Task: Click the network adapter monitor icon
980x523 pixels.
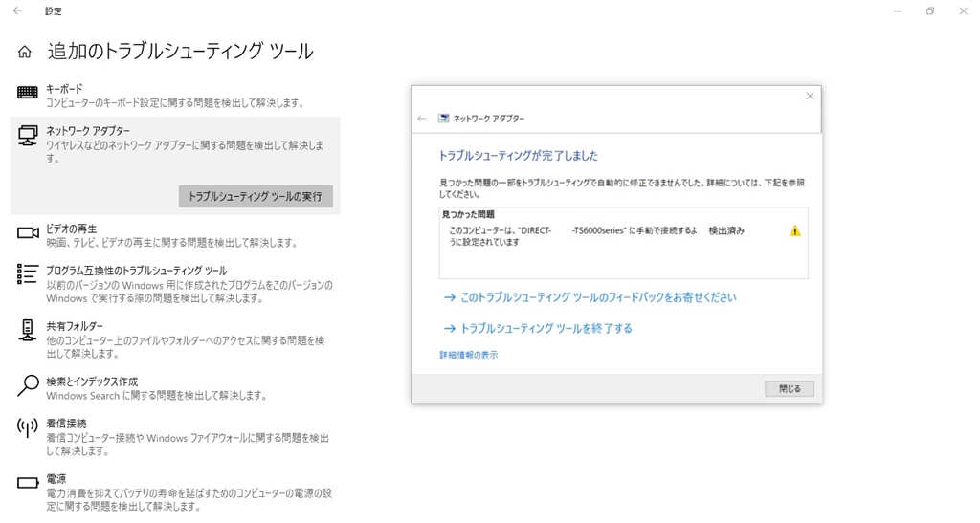Action: [x=28, y=136]
